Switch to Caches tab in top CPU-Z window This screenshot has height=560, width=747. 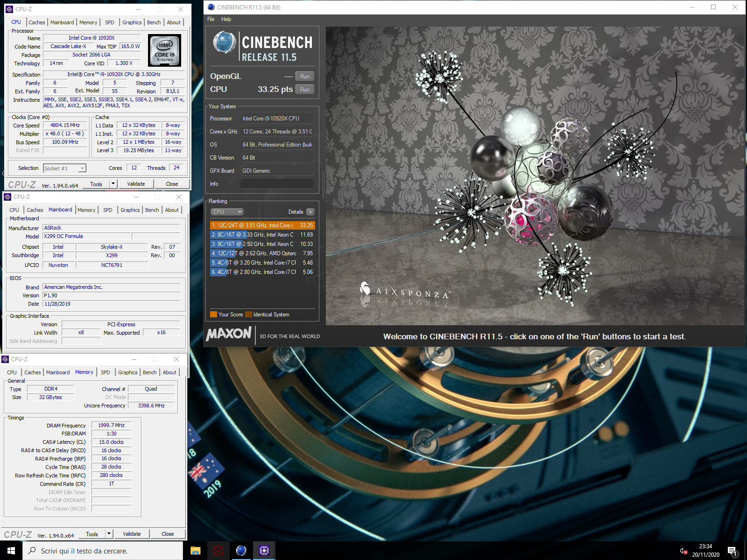coord(37,22)
